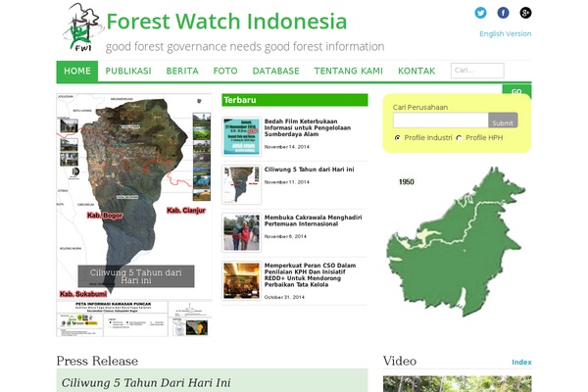
Task: Open the Twitter social icon
Action: [x=480, y=13]
